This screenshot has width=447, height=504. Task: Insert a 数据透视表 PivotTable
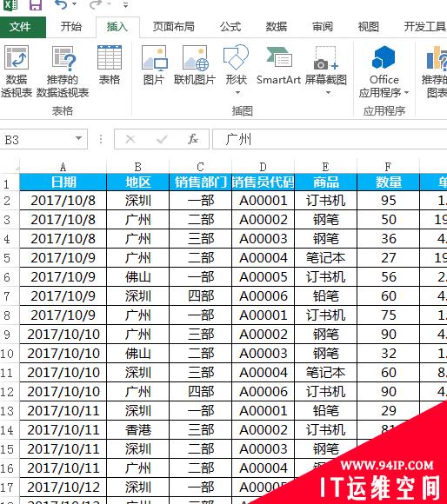pos(17,71)
